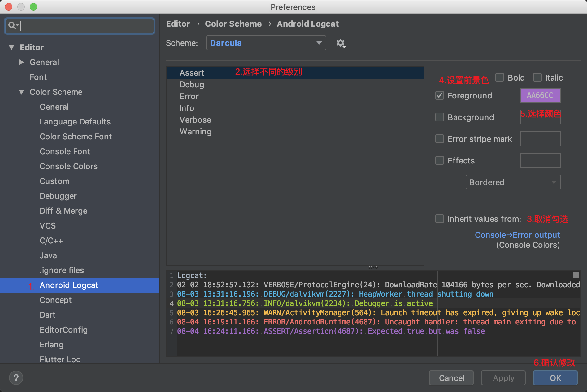The height and width of the screenshot is (392, 587).
Task: Click the VERBOSE/ProtocolEngine preview line
Action: [x=378, y=285]
